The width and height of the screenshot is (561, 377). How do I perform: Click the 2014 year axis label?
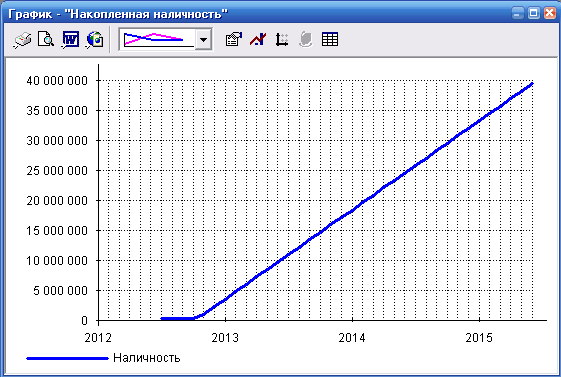click(352, 338)
